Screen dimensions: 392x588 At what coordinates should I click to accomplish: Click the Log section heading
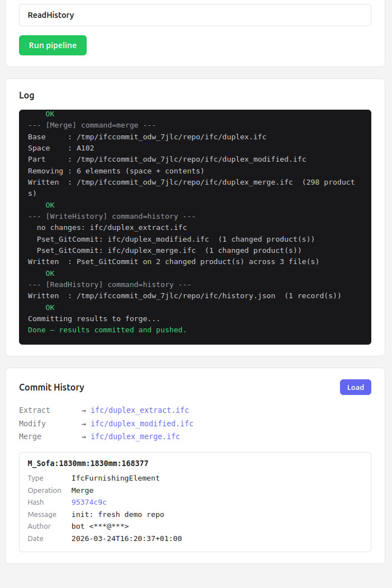coord(27,95)
